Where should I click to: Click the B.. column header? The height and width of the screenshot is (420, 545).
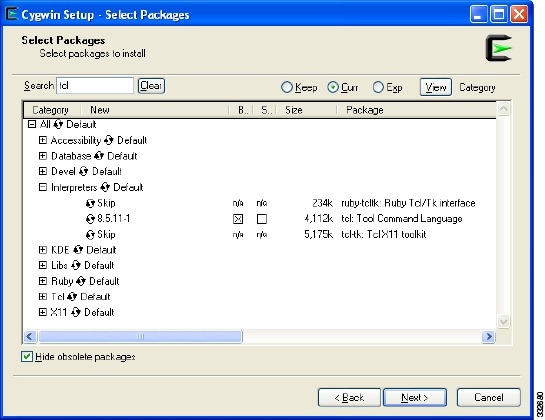[241, 110]
